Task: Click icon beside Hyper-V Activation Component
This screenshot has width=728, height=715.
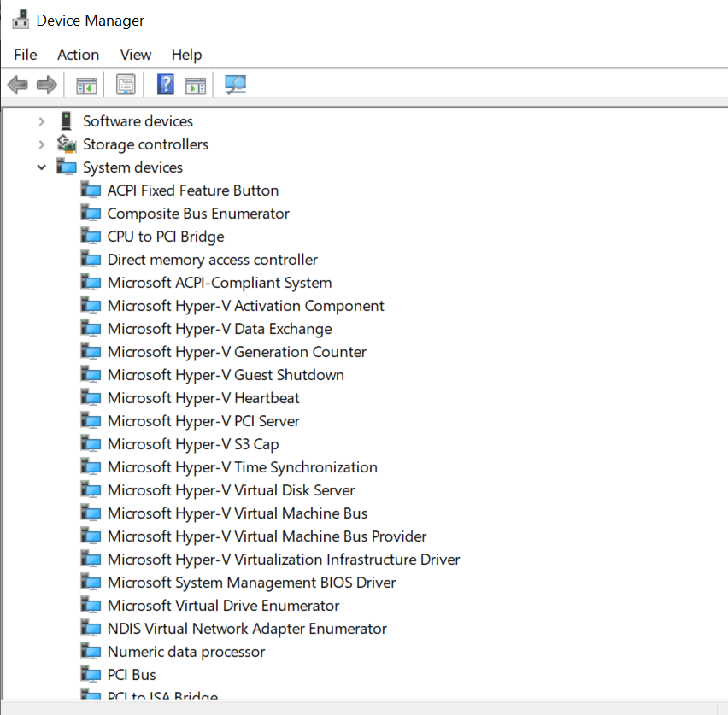Action: [x=91, y=306]
